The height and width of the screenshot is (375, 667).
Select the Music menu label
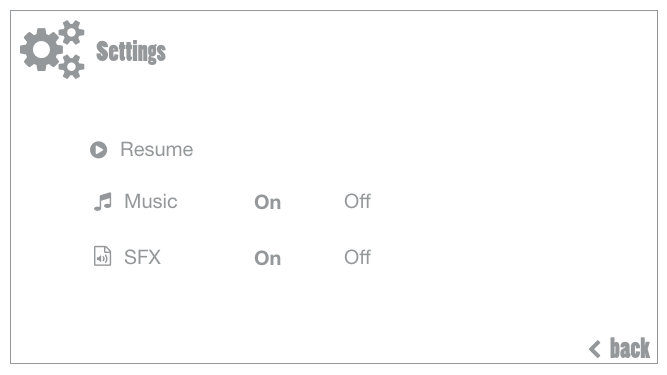click(x=151, y=201)
